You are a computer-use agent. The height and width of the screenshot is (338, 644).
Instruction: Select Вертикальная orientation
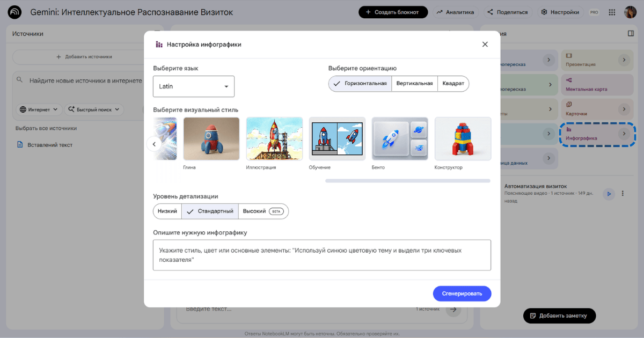click(x=414, y=84)
